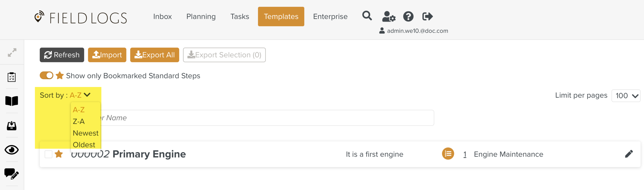This screenshot has height=190, width=644.
Task: Click the orange list icon in row
Action: [448, 154]
